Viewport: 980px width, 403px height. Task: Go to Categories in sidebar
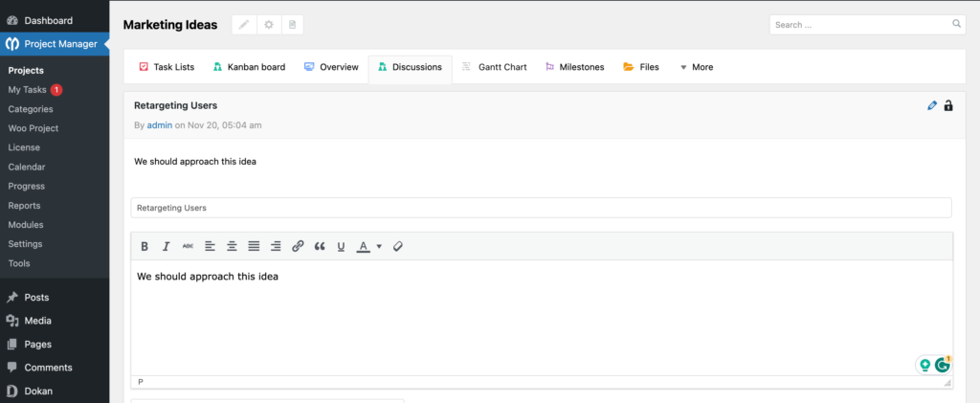(x=31, y=109)
